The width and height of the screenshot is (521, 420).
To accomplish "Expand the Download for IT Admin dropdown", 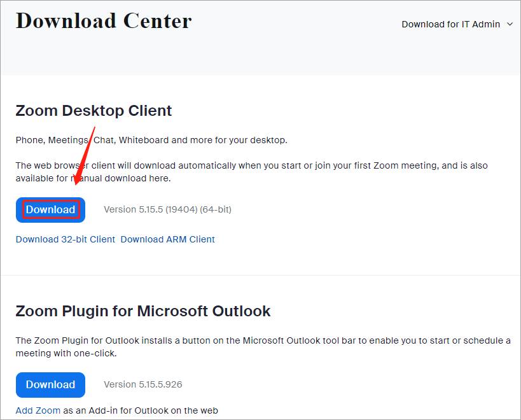I will (x=457, y=24).
